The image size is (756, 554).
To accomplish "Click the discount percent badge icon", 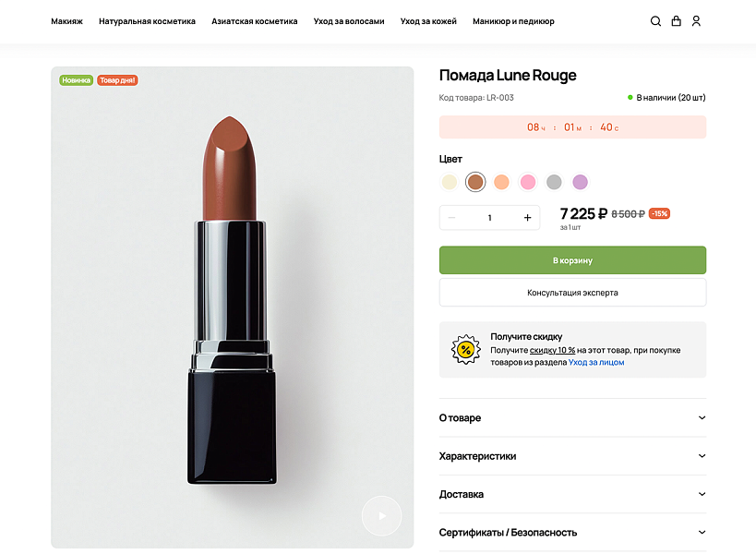I will click(463, 350).
